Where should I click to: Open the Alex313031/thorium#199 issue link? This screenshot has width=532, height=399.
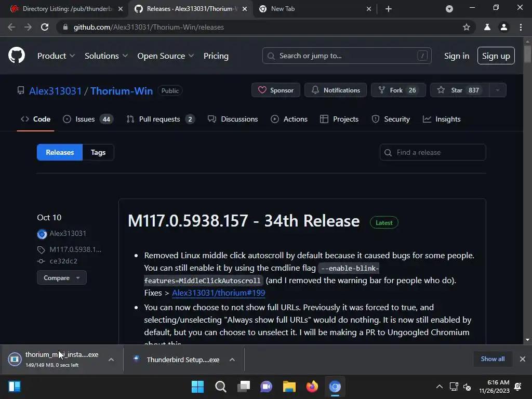point(219,293)
